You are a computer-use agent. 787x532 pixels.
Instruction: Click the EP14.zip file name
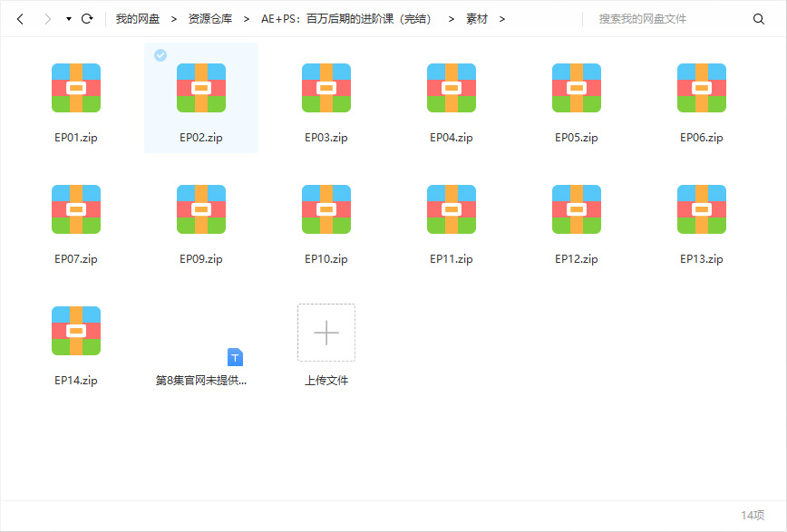(76, 381)
